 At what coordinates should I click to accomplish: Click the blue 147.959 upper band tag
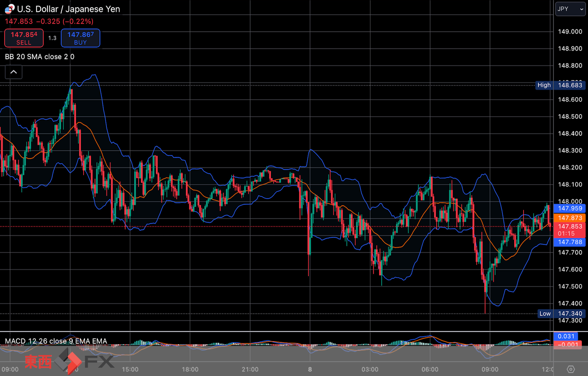click(570, 208)
